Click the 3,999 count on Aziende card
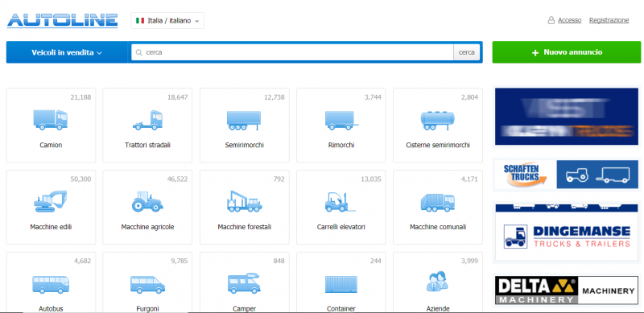 click(470, 261)
